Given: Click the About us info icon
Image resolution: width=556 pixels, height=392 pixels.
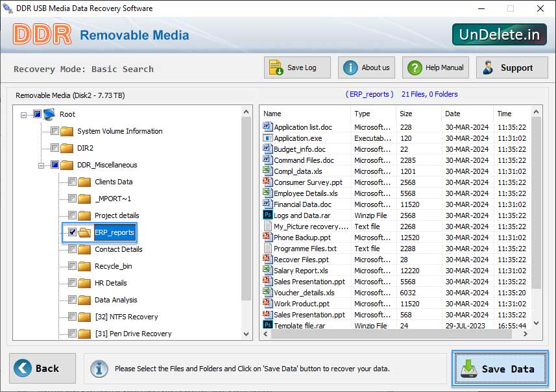Looking at the screenshot, I should tap(350, 67).
